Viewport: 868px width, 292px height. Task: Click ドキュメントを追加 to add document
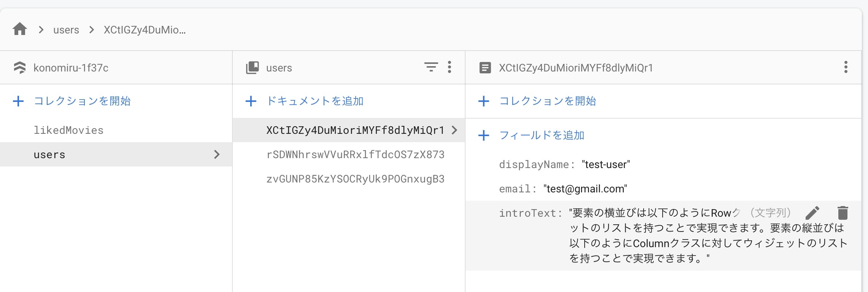[x=304, y=101]
